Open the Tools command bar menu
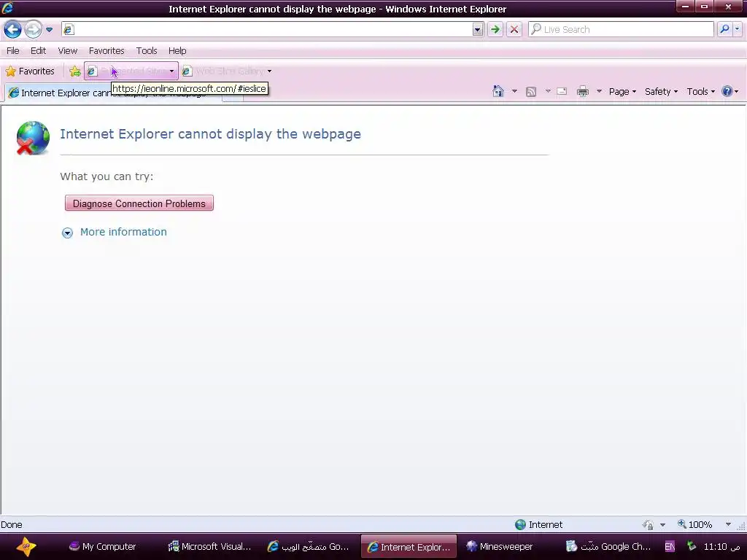Image resolution: width=747 pixels, height=560 pixels. (x=701, y=91)
